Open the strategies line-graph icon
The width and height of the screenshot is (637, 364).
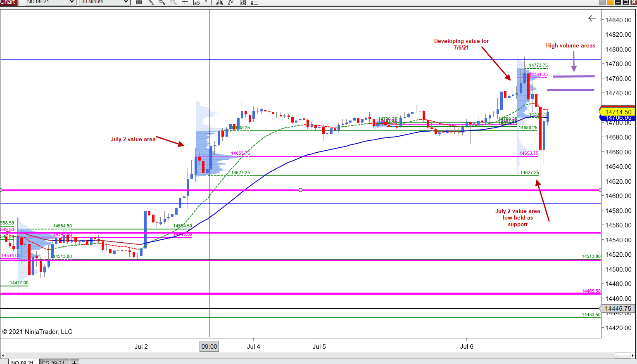(231, 2)
